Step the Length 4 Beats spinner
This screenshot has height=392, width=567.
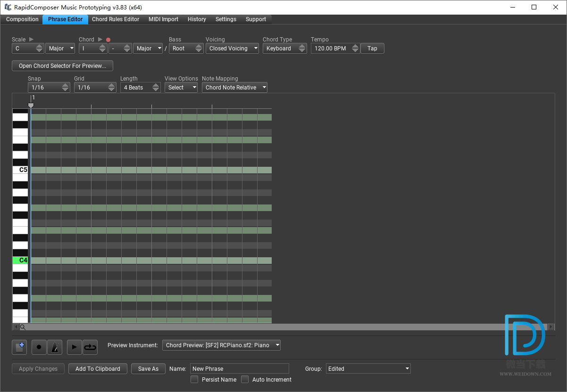tap(156, 88)
